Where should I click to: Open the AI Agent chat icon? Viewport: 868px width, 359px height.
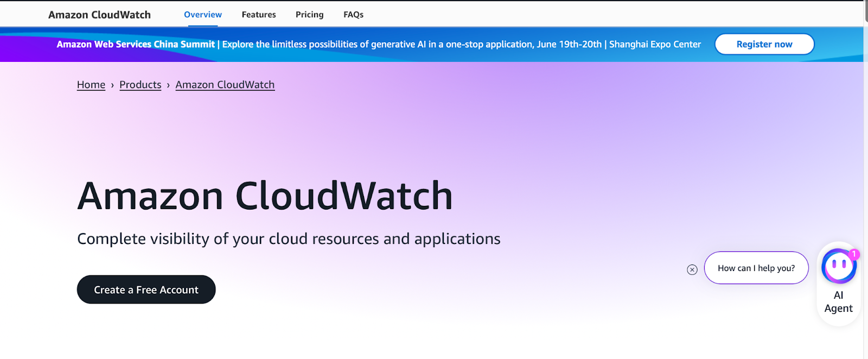click(x=839, y=266)
